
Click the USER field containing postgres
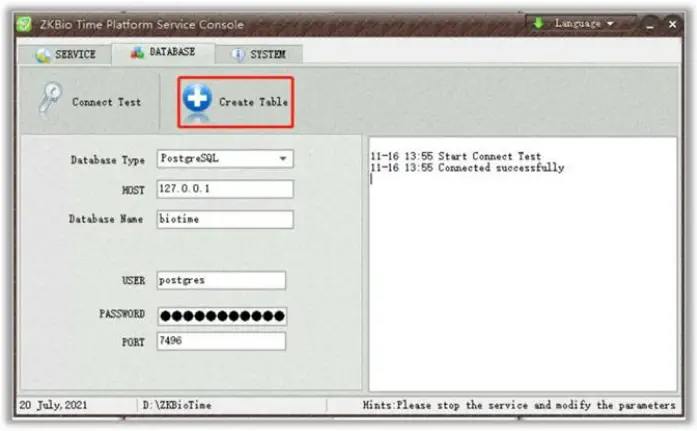pos(221,280)
